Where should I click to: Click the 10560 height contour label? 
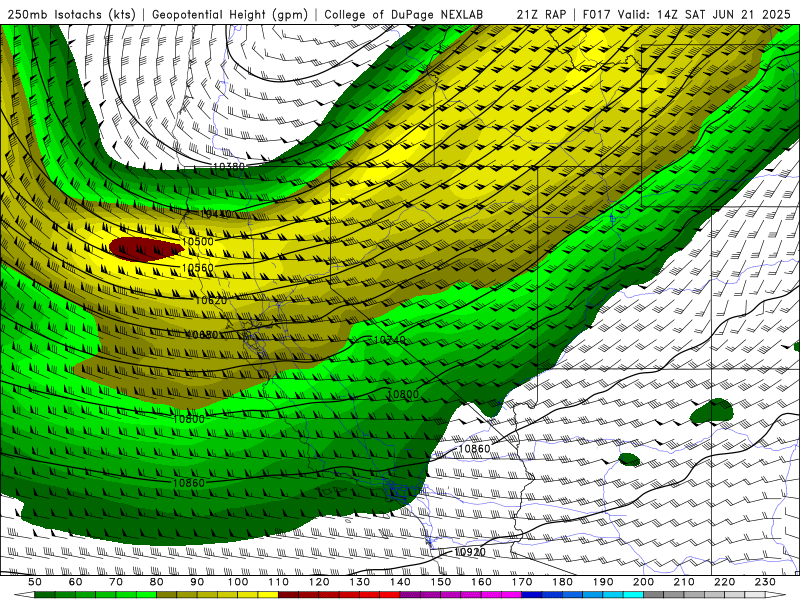pos(197,268)
